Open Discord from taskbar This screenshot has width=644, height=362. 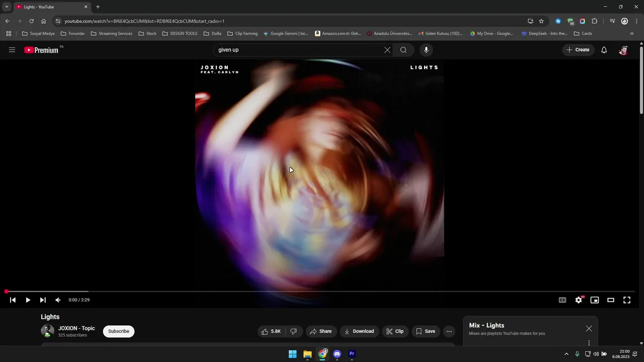click(337, 354)
